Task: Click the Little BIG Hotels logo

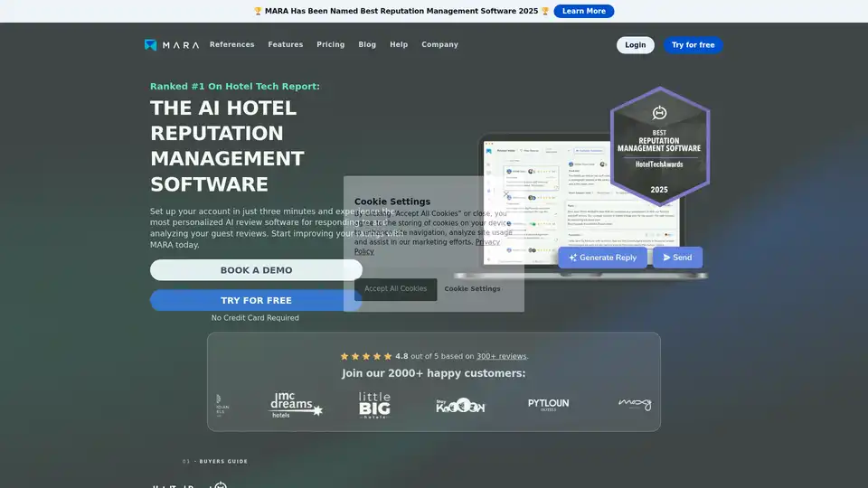Action: (374, 405)
